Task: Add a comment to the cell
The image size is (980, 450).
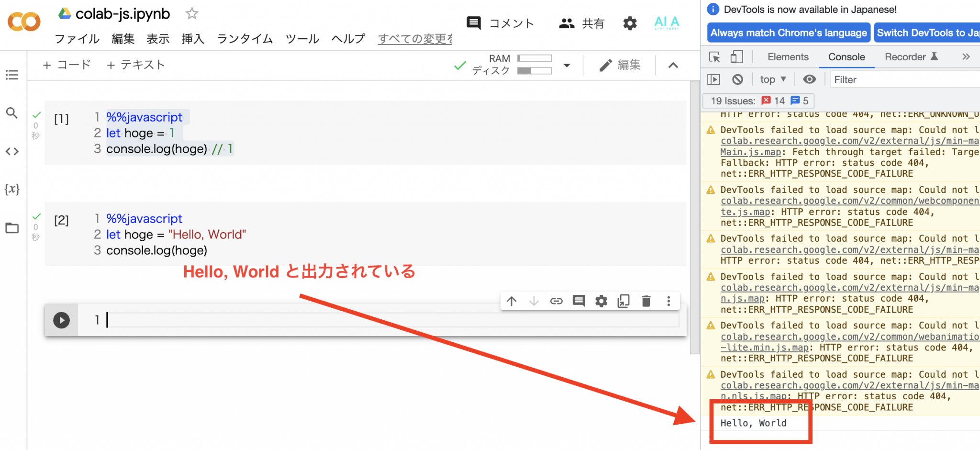Action: tap(579, 301)
